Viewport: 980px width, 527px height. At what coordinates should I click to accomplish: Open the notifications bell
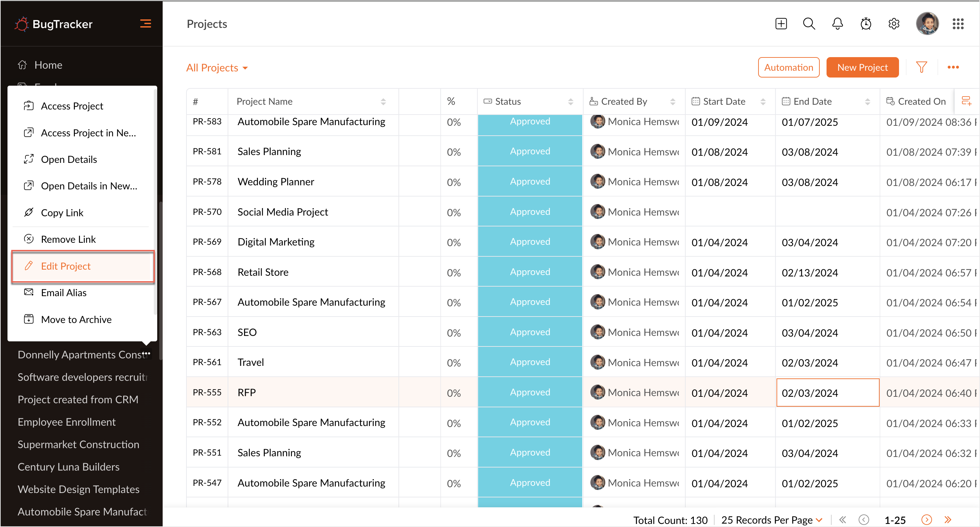point(837,23)
